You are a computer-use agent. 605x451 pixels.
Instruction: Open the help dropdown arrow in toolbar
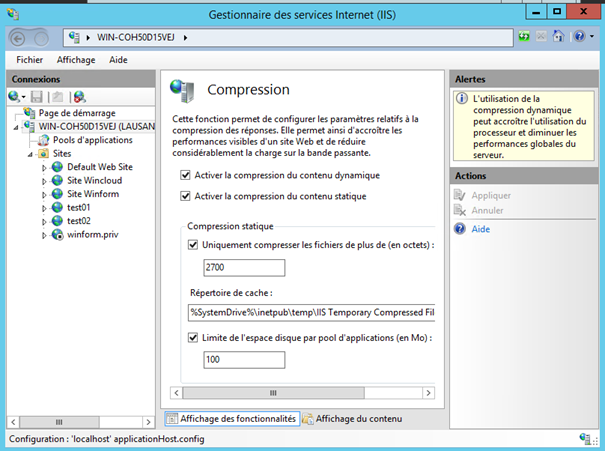[593, 37]
